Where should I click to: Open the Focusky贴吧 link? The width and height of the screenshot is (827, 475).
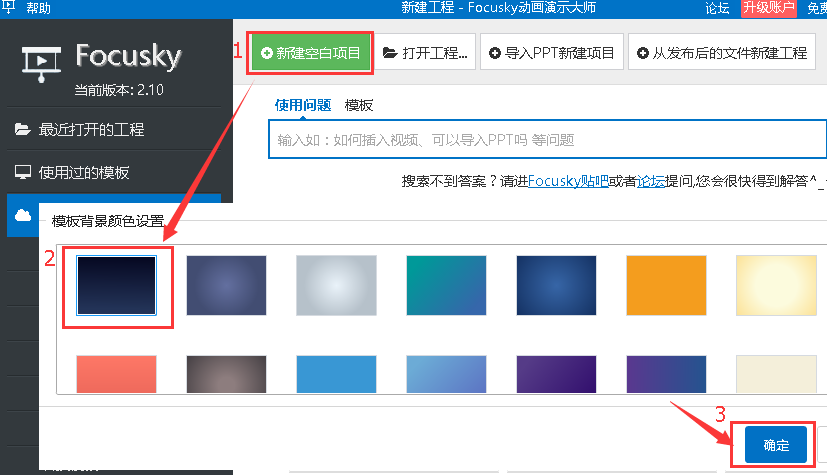[568, 181]
